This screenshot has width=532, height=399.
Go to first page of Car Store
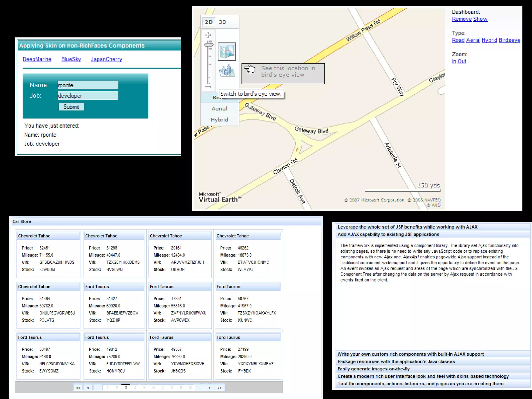coord(78,388)
